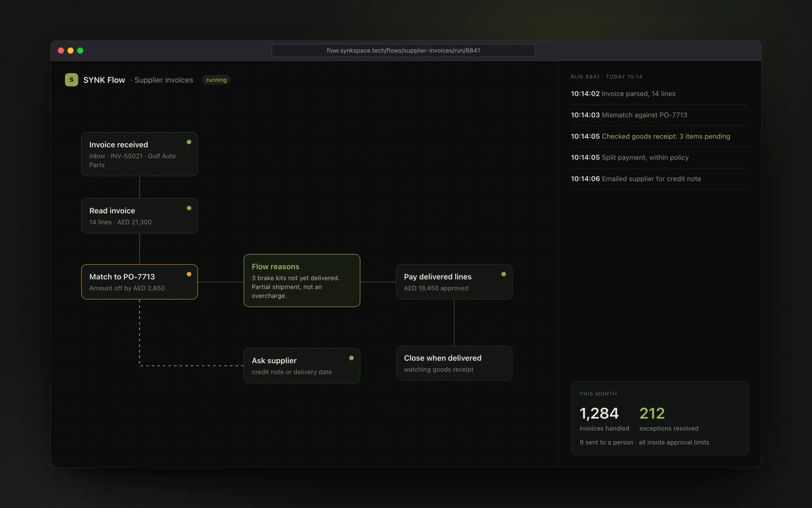
Task: Click the inbox · INV-55021 · Gulf Auto Parts text
Action: point(132,161)
